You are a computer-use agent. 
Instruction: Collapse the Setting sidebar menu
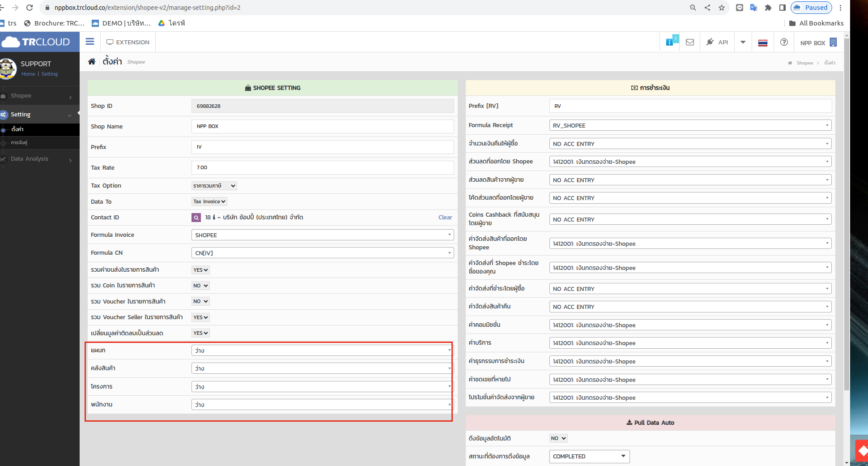click(39, 115)
